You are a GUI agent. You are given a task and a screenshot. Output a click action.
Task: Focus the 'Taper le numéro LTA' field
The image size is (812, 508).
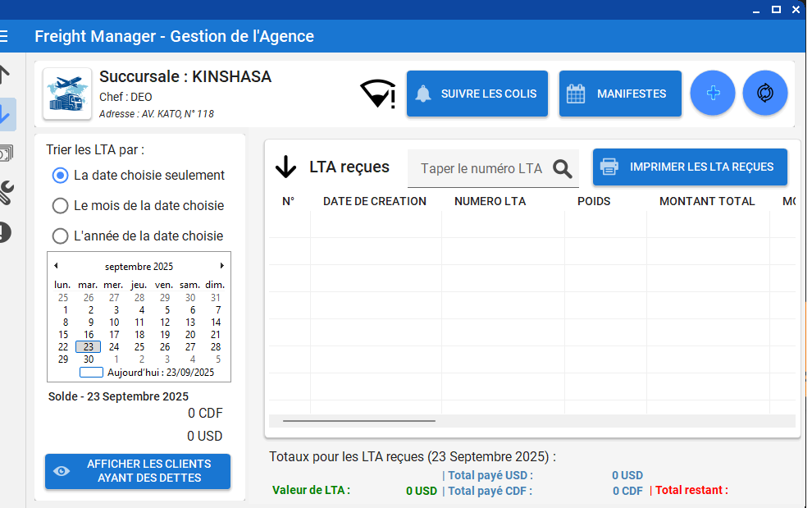click(481, 168)
